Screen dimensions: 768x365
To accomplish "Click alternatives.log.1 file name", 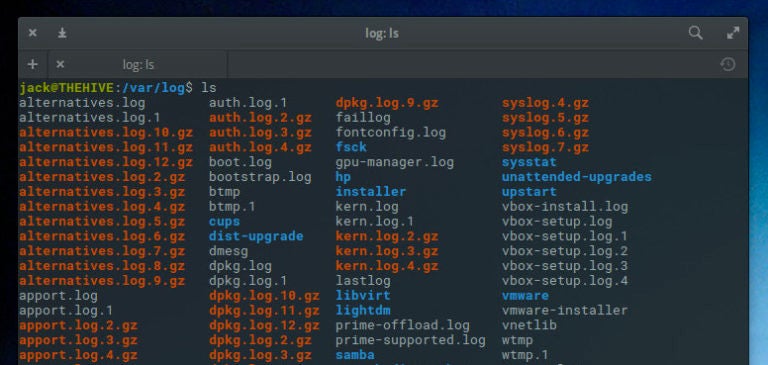I will tap(90, 118).
